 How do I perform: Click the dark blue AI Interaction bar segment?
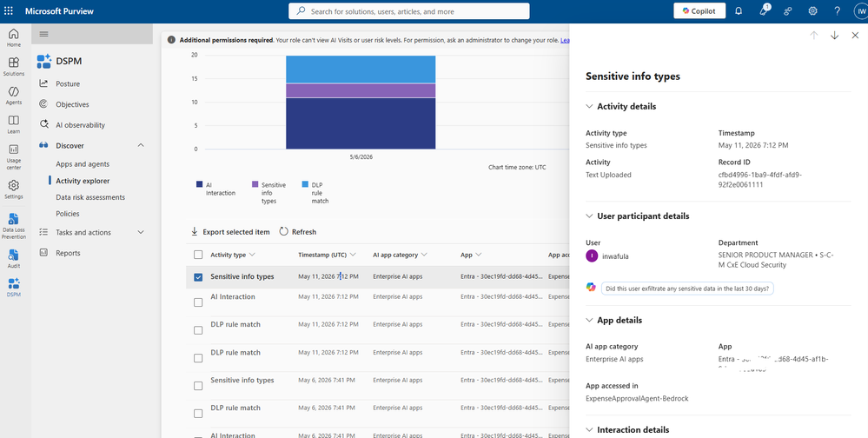pos(361,123)
